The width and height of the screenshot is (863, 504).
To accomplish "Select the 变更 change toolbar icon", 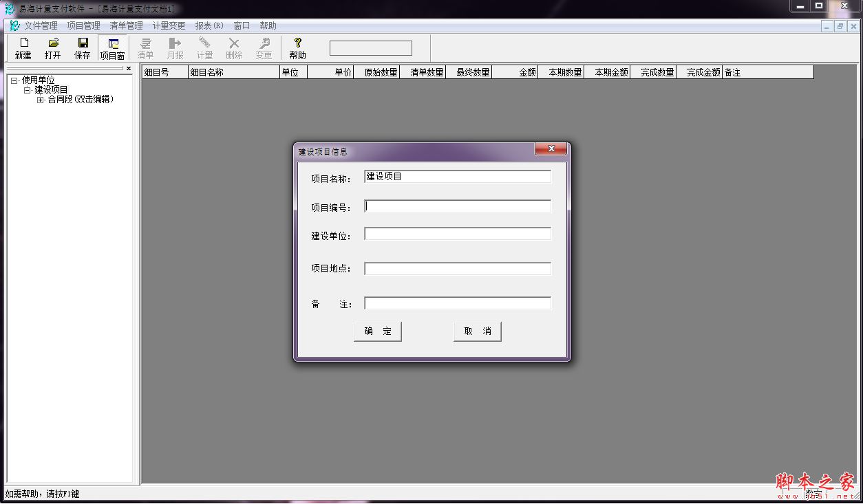I will click(264, 48).
